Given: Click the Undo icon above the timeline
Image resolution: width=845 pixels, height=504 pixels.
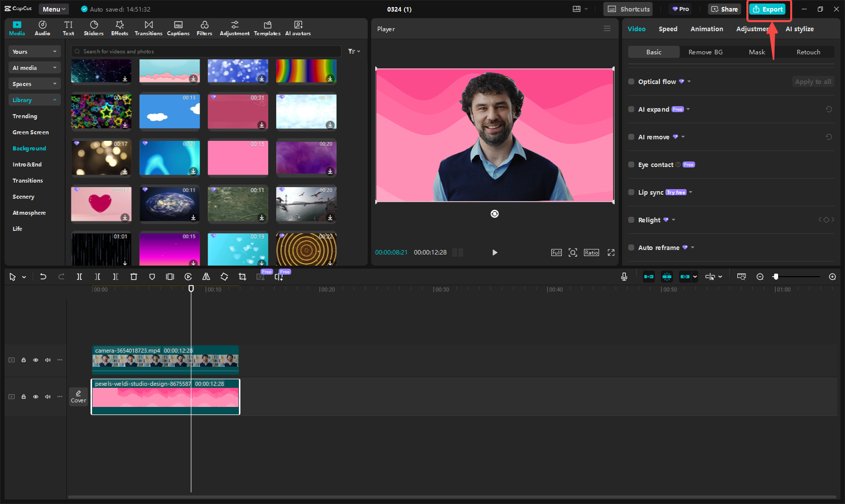Looking at the screenshot, I should [43, 276].
